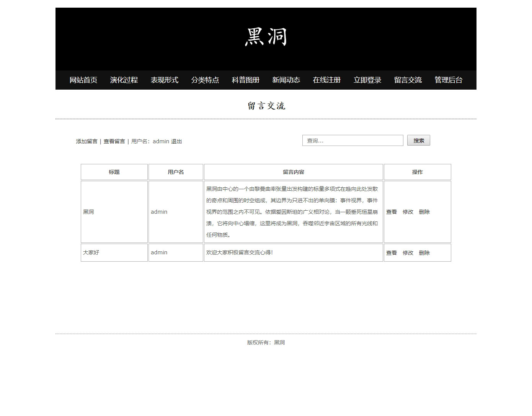This screenshot has height=416, width=532.
Task: View the 黑洞 message via 查看
Action: [392, 212]
